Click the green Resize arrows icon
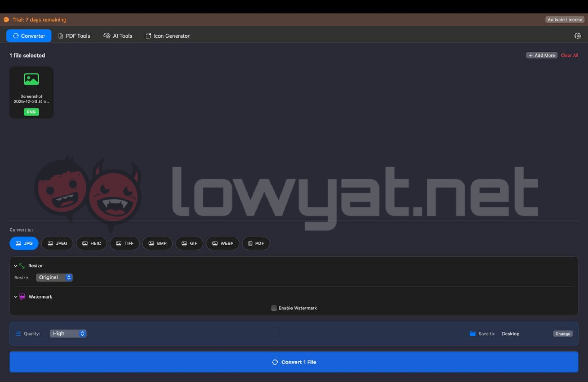Image resolution: width=588 pixels, height=382 pixels. pyautogui.click(x=22, y=266)
